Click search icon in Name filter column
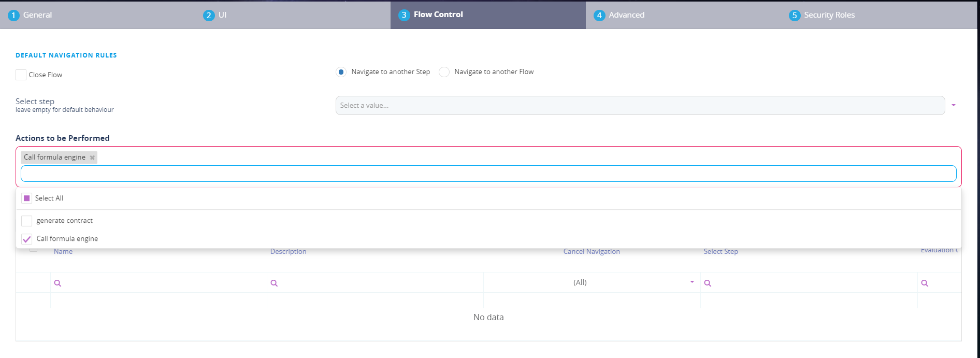 [57, 283]
